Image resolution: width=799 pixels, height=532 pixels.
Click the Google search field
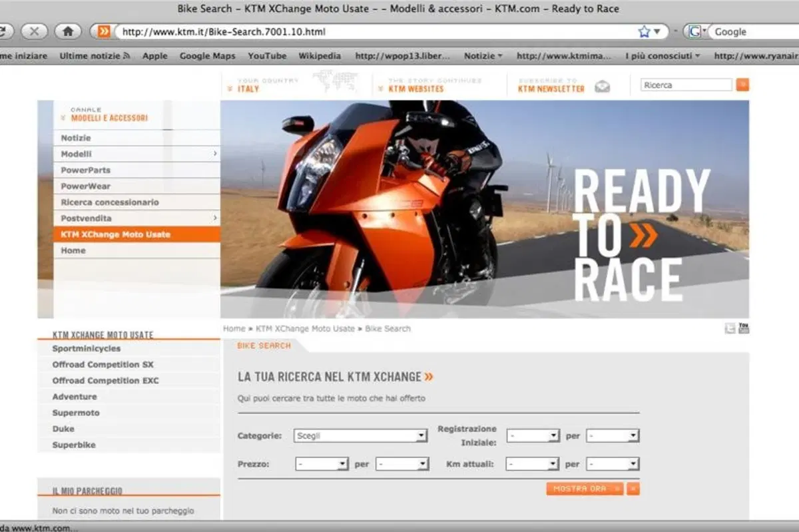754,31
